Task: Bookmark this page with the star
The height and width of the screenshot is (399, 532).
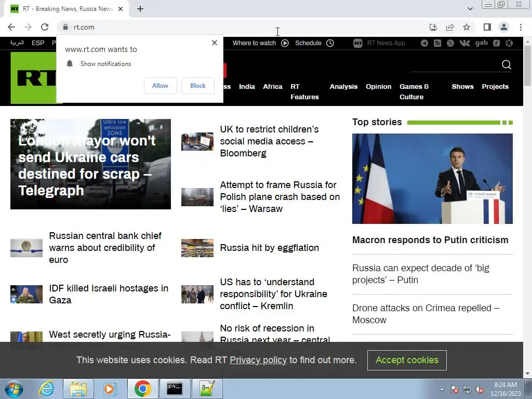Action: coord(467,27)
